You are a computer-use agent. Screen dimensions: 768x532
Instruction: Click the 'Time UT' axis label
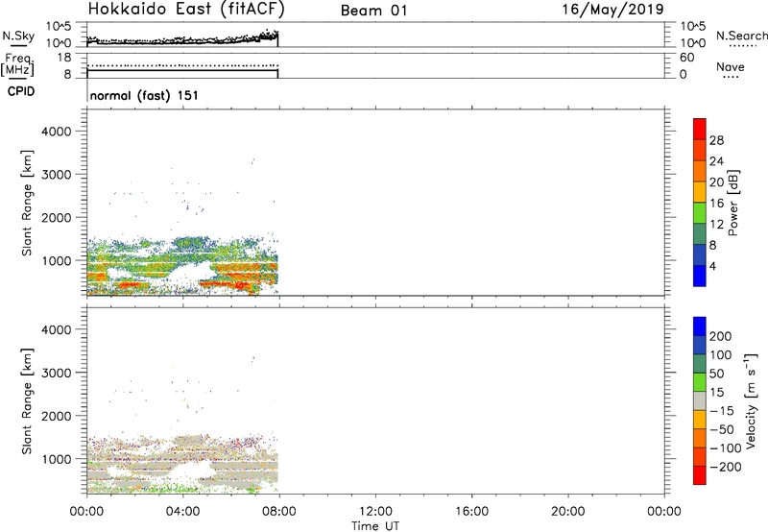coord(375,526)
